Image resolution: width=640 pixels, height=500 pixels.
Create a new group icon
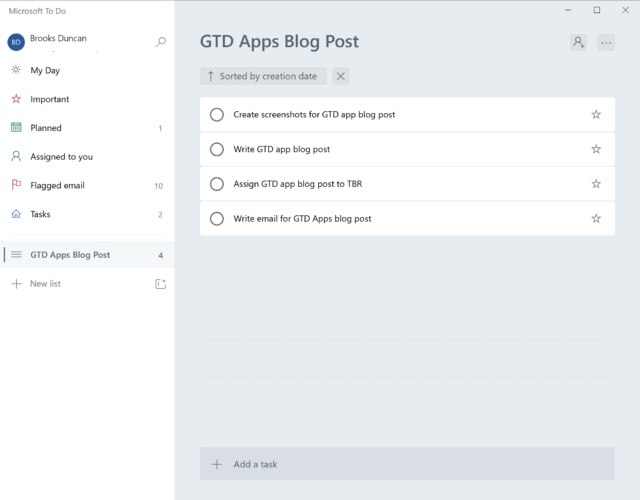pos(160,284)
